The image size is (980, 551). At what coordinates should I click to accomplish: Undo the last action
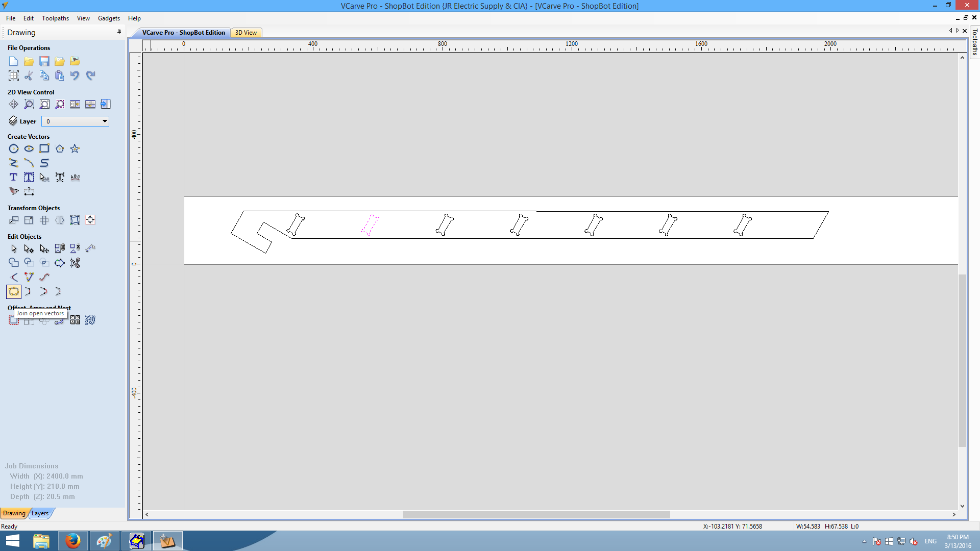click(x=75, y=76)
